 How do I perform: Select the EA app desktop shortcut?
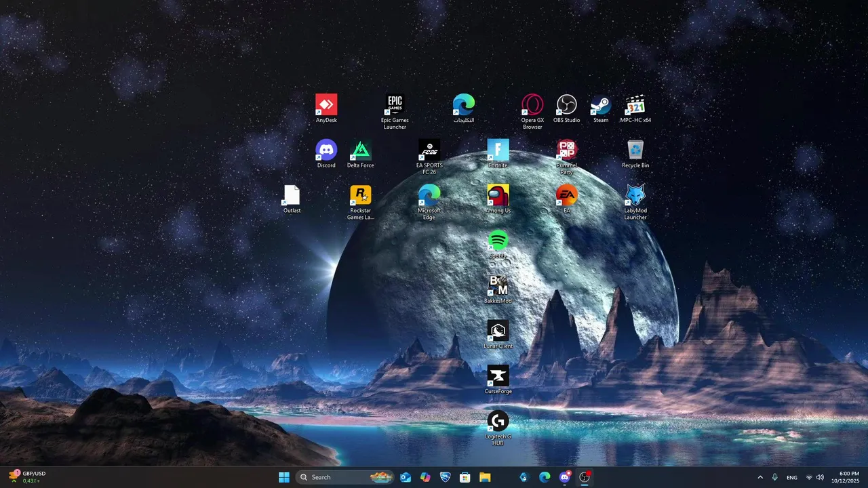click(x=566, y=199)
